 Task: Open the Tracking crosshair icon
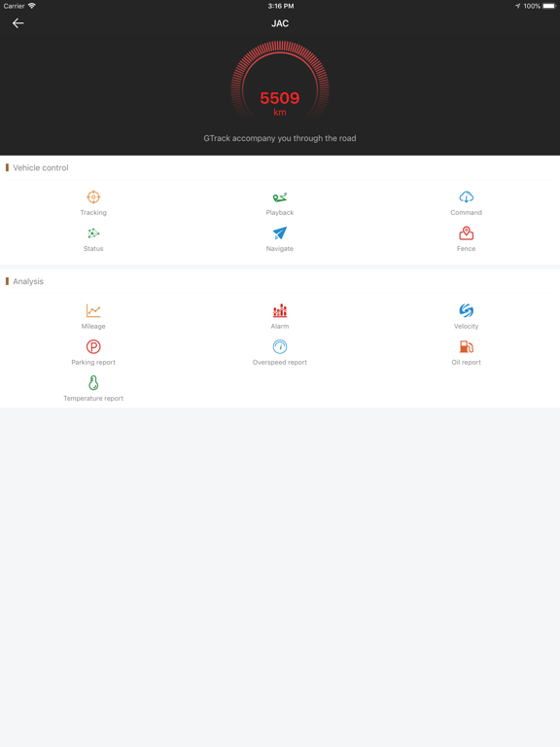93,196
